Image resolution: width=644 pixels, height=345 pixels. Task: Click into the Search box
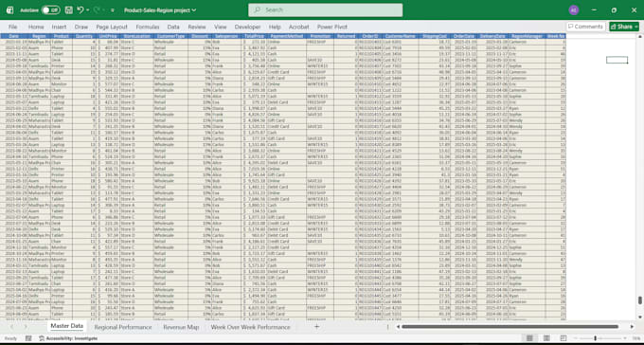point(325,9)
